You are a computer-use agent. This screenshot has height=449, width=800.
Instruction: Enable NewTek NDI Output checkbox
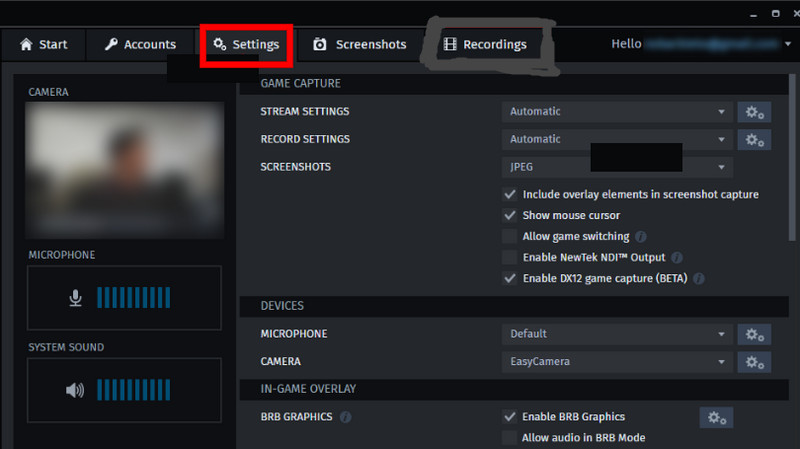[510, 257]
